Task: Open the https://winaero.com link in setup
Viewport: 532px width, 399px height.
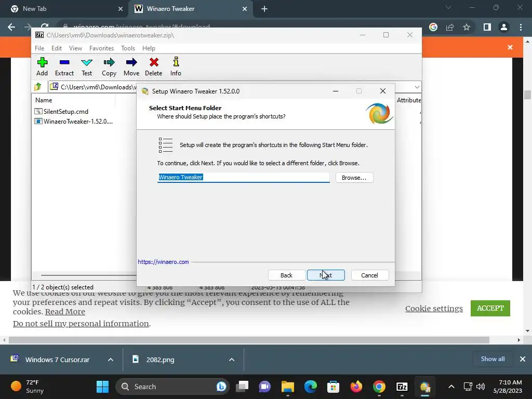Action: [x=163, y=262]
